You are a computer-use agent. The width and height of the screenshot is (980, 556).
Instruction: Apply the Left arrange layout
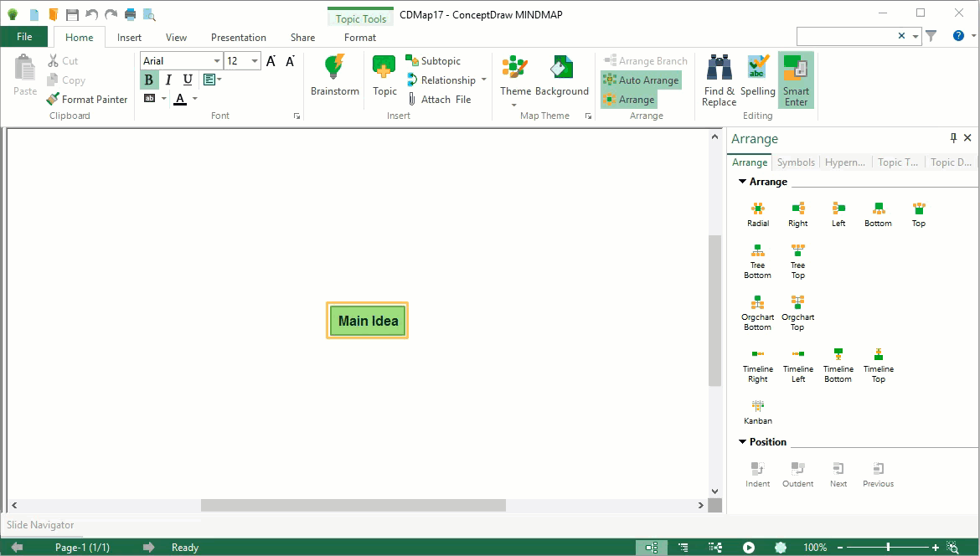click(x=838, y=214)
